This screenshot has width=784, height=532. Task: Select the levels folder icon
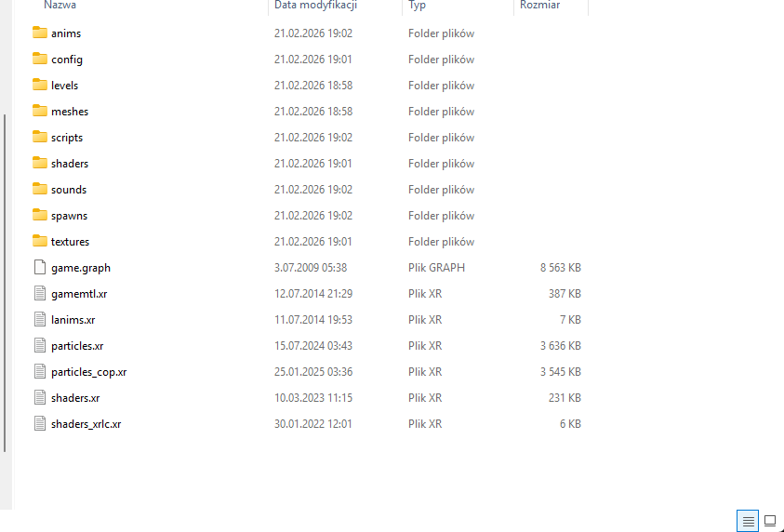[39, 86]
